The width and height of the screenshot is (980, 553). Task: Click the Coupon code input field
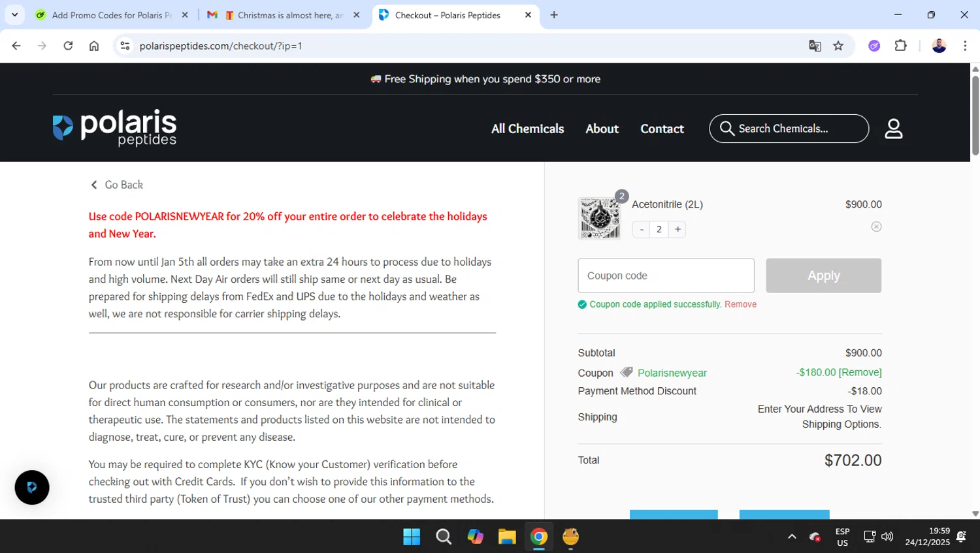coord(666,276)
